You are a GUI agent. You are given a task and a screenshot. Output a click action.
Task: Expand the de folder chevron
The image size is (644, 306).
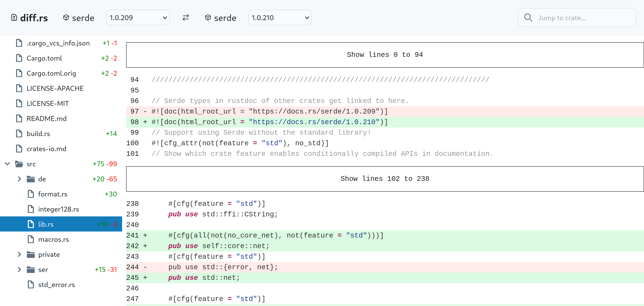click(x=19, y=179)
